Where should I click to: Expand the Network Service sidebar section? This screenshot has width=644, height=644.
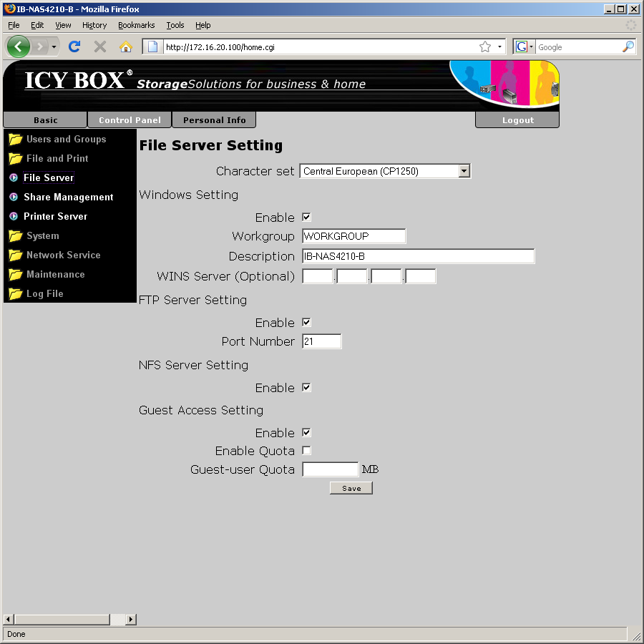[63, 255]
